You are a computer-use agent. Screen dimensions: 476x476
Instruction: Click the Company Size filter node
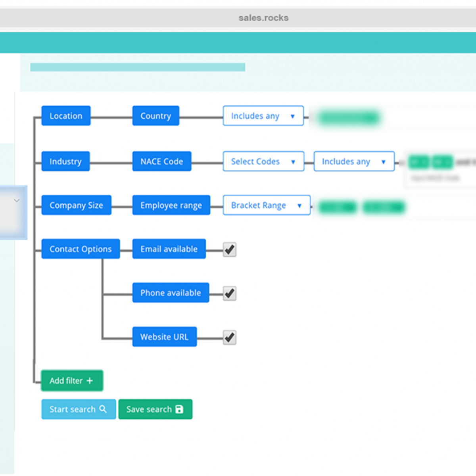coord(76,205)
